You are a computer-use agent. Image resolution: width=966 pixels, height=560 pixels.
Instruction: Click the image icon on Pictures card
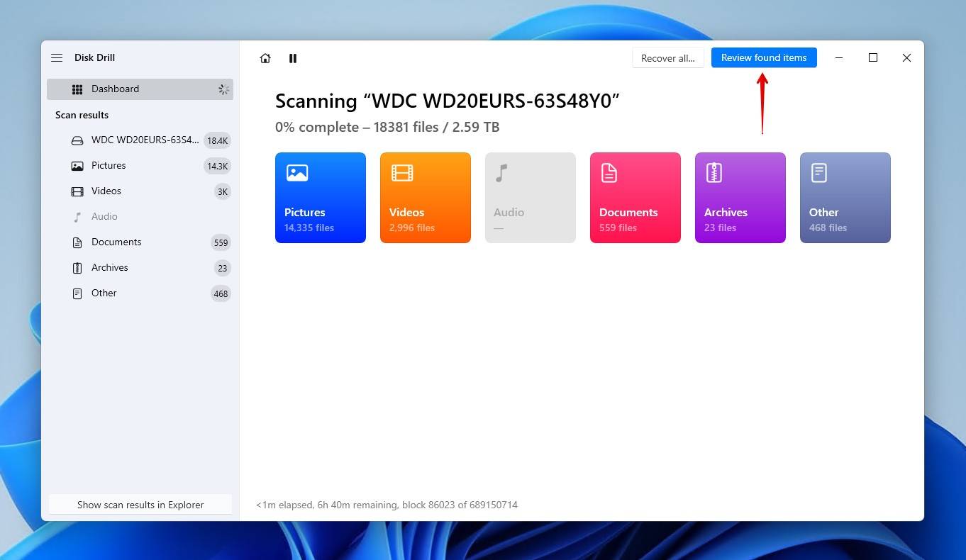(297, 173)
